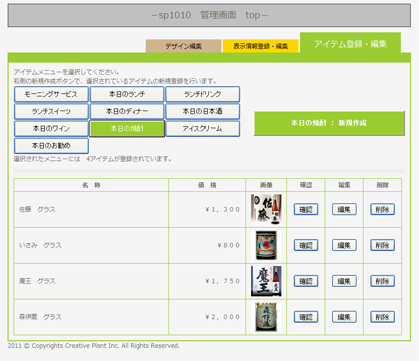Edit the 魔王 グラス item
Screen dimensions: 419x361
click(x=344, y=281)
